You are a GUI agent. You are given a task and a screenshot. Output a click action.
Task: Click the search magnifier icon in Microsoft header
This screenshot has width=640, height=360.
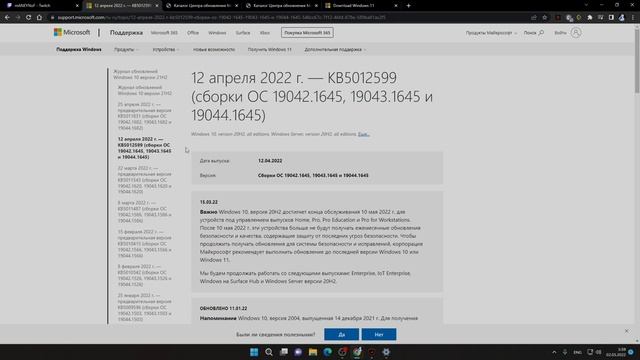coord(541,33)
